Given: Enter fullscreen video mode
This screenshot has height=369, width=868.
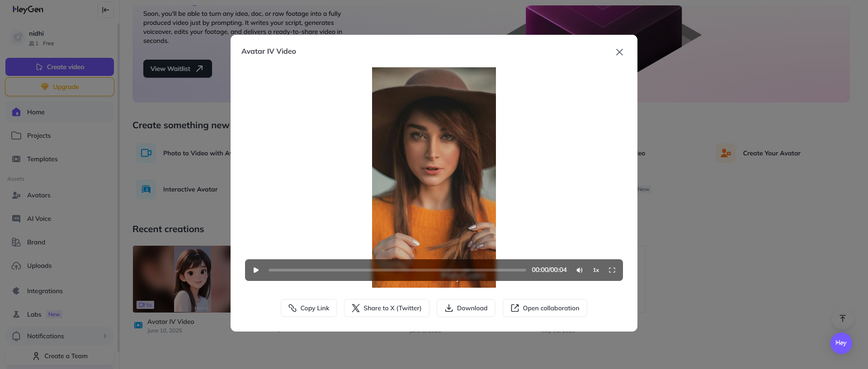Looking at the screenshot, I should point(612,270).
